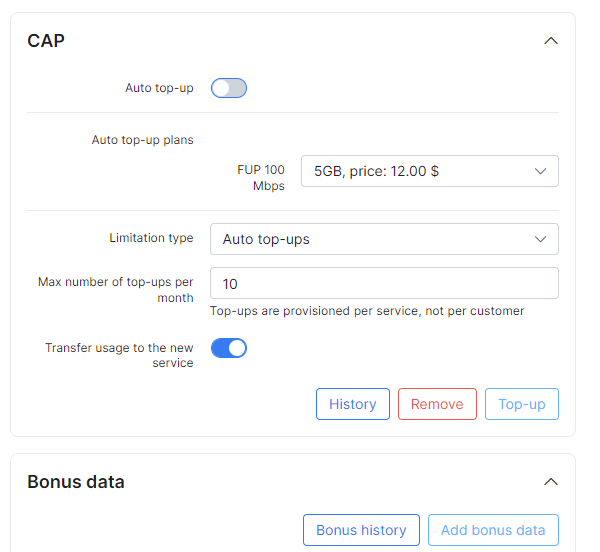
Task: Enable the Auto top-up switch
Action: 229,88
